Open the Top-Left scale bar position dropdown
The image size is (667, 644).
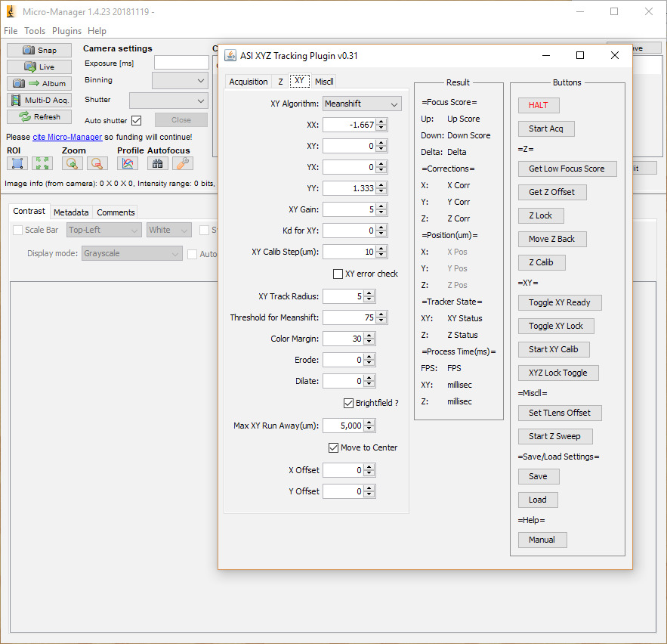[x=104, y=231]
